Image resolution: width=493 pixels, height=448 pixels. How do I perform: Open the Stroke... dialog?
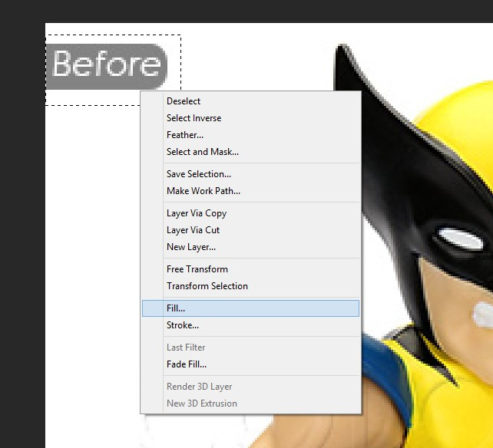[x=183, y=325]
